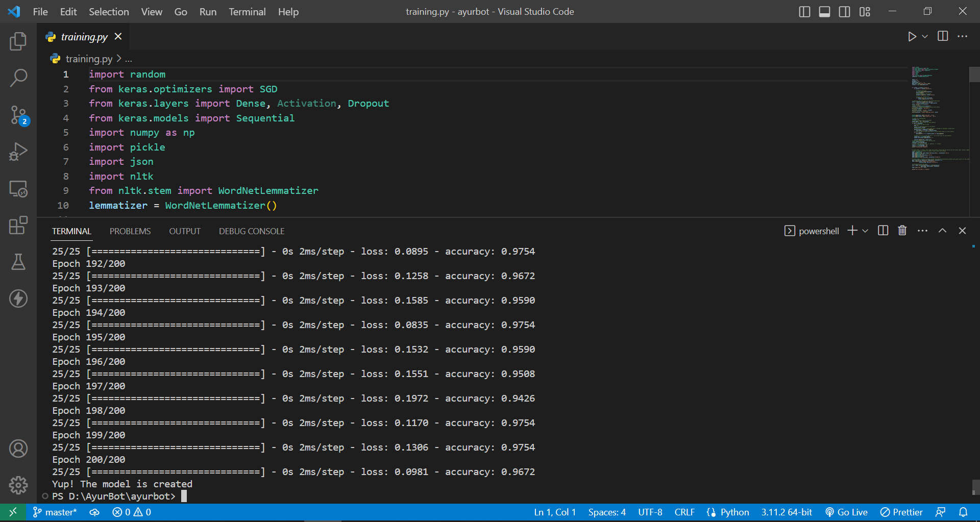
Task: Split the editor to the right
Action: tap(943, 36)
